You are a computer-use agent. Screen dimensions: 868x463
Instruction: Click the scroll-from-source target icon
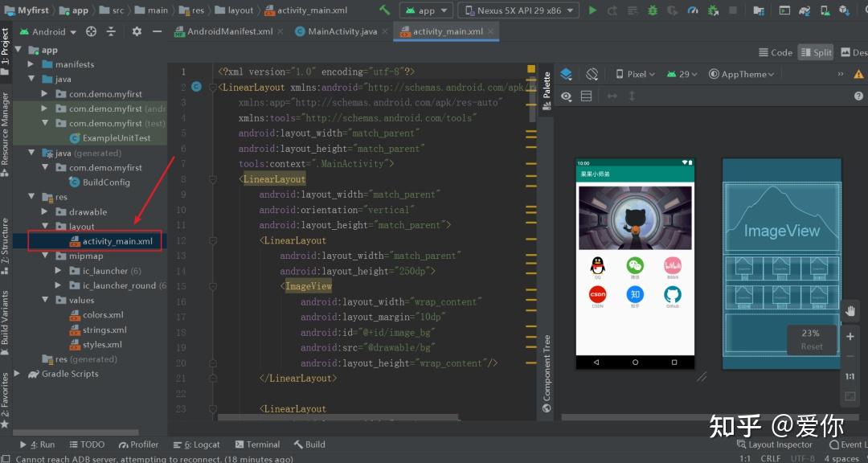click(x=91, y=31)
